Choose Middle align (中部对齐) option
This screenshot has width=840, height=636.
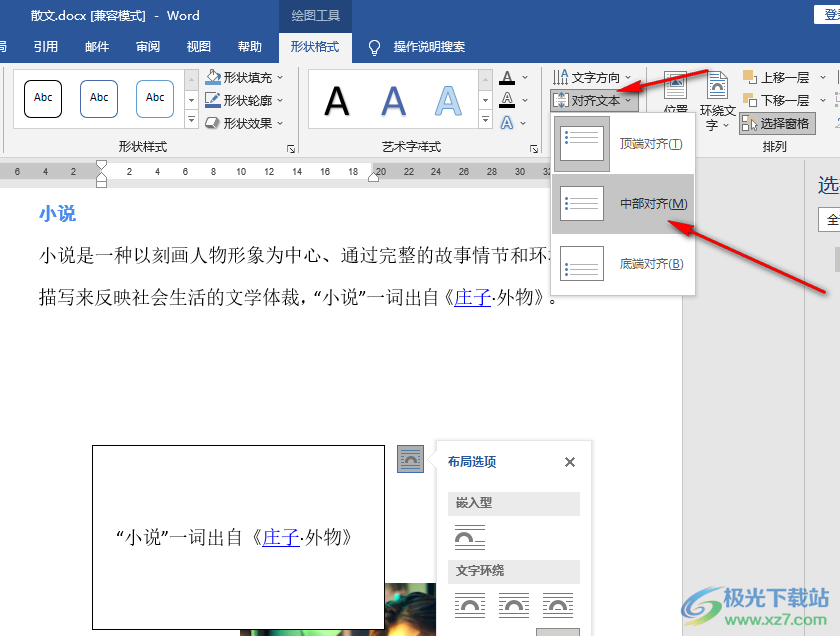pyautogui.click(x=623, y=204)
